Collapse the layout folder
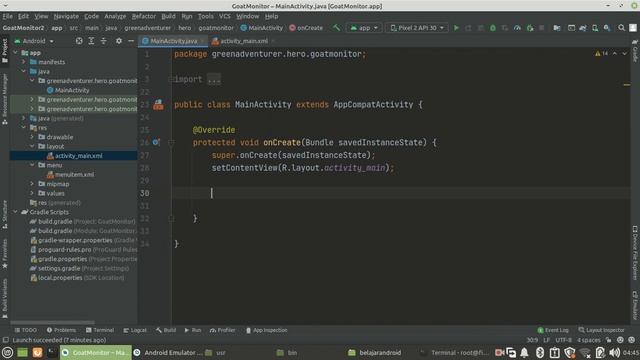 click(32, 146)
